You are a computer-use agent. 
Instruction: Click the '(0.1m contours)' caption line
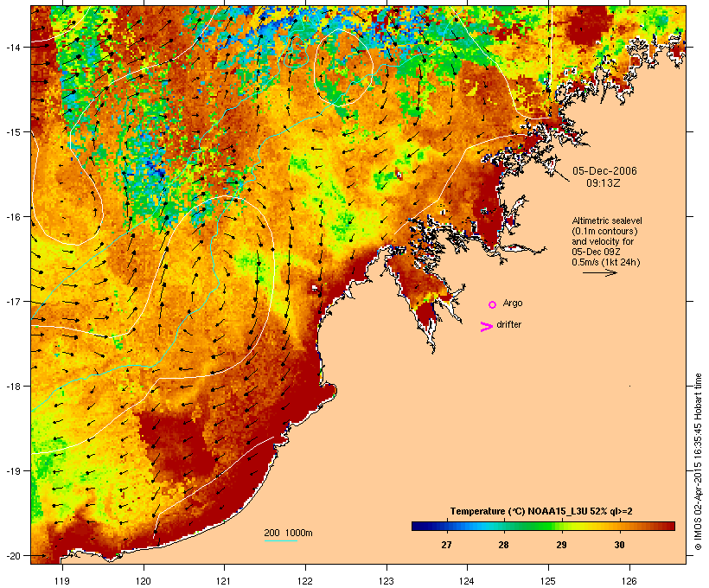pyautogui.click(x=604, y=231)
